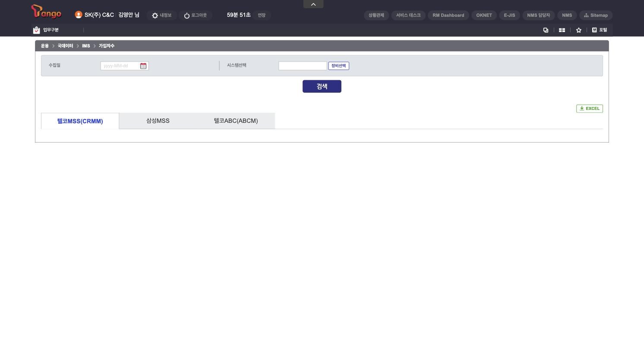The image size is (644, 350).
Task: Open NMS 담당자 link
Action: click(539, 15)
